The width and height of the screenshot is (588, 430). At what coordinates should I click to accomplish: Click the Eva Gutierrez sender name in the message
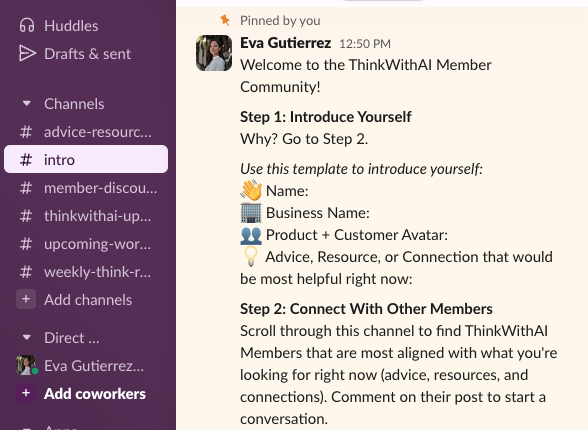[285, 43]
